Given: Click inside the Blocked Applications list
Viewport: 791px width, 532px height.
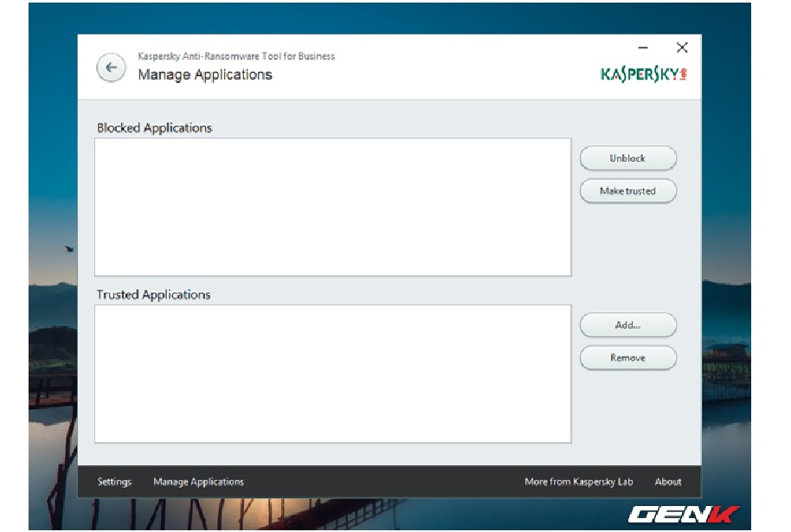Looking at the screenshot, I should (x=333, y=208).
